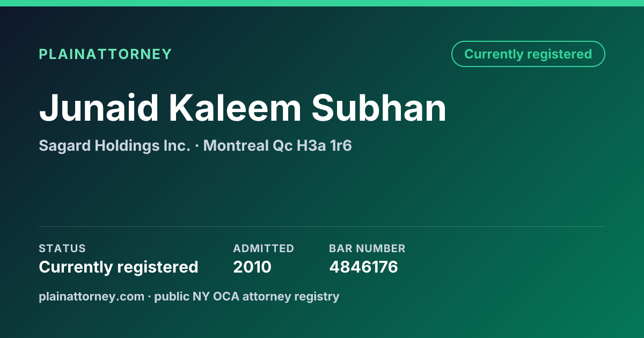Click the dot separator after plainattorney.com

(149, 297)
